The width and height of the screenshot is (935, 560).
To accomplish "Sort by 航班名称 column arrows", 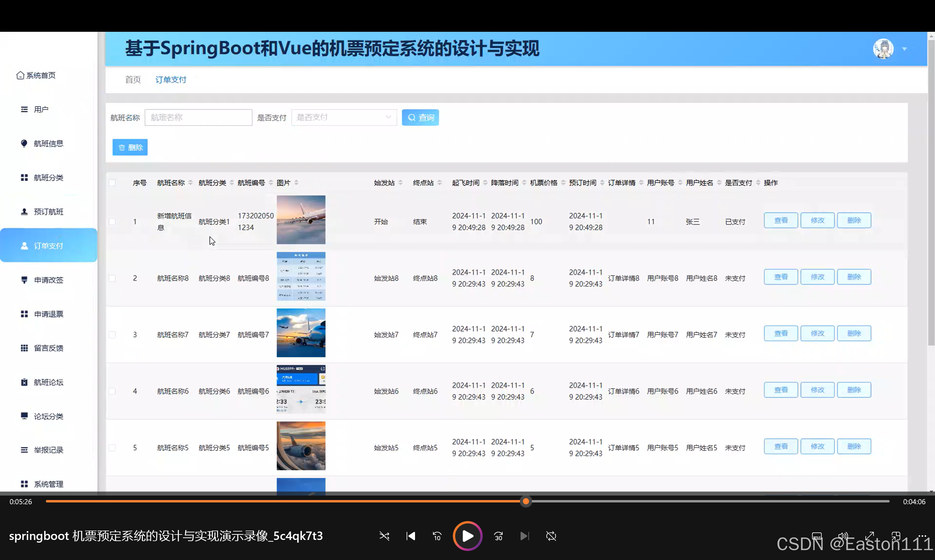I will point(191,183).
